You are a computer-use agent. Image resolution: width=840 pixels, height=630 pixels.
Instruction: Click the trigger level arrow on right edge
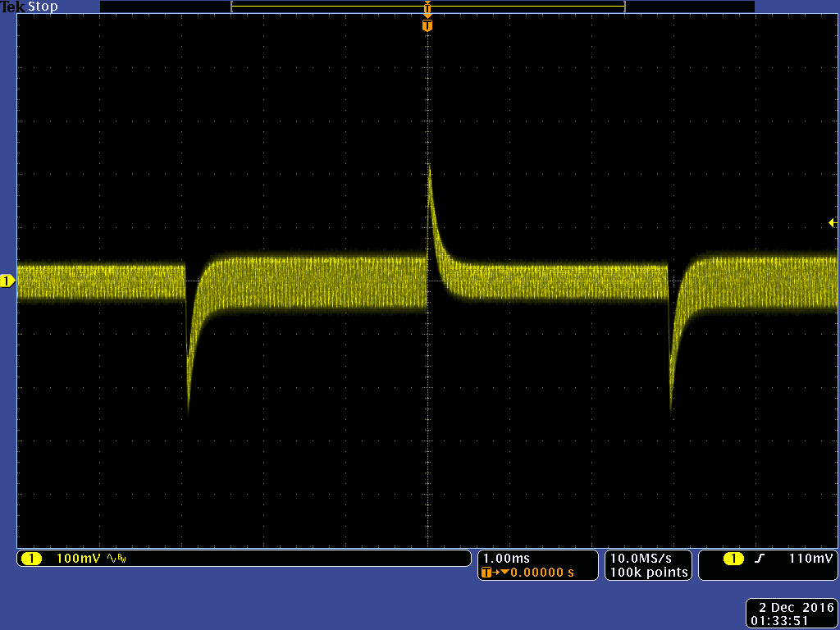tap(833, 222)
